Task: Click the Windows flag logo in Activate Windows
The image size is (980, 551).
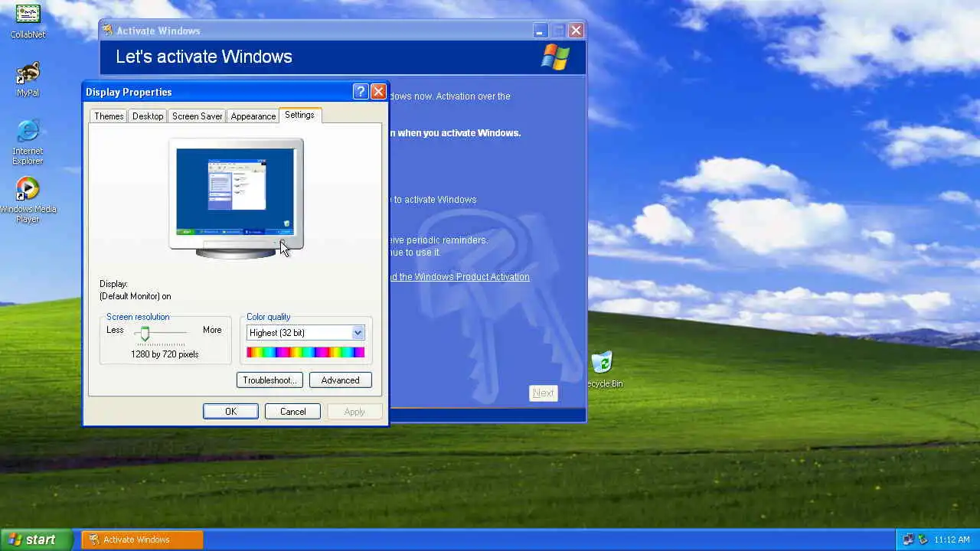Action: point(556,57)
